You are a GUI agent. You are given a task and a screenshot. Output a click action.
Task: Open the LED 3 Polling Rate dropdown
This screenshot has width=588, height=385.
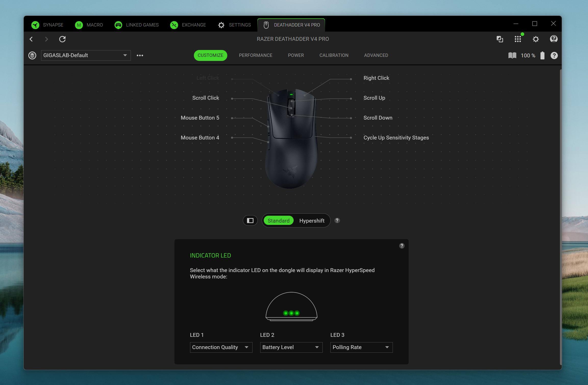pyautogui.click(x=361, y=347)
